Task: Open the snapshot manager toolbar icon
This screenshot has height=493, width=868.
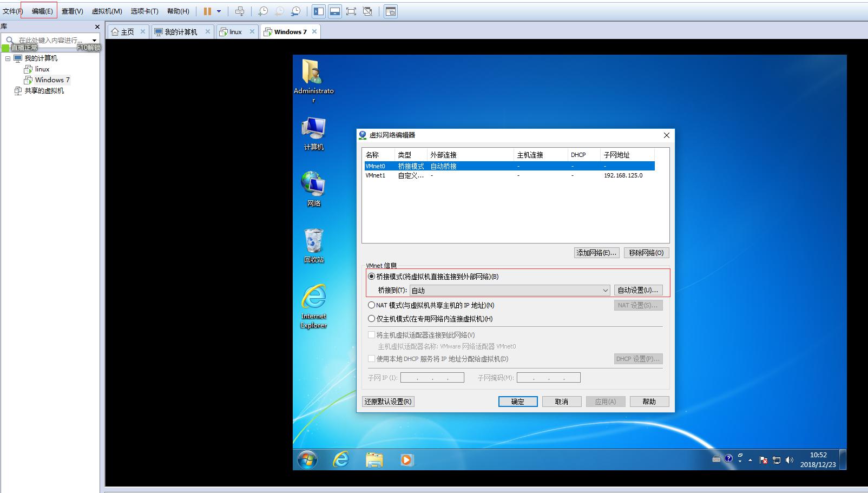Action: 296,11
